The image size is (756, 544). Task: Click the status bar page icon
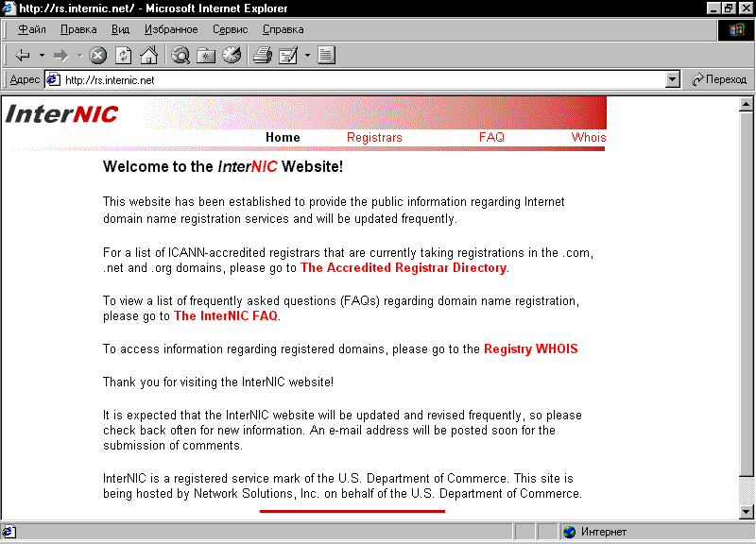(9, 532)
